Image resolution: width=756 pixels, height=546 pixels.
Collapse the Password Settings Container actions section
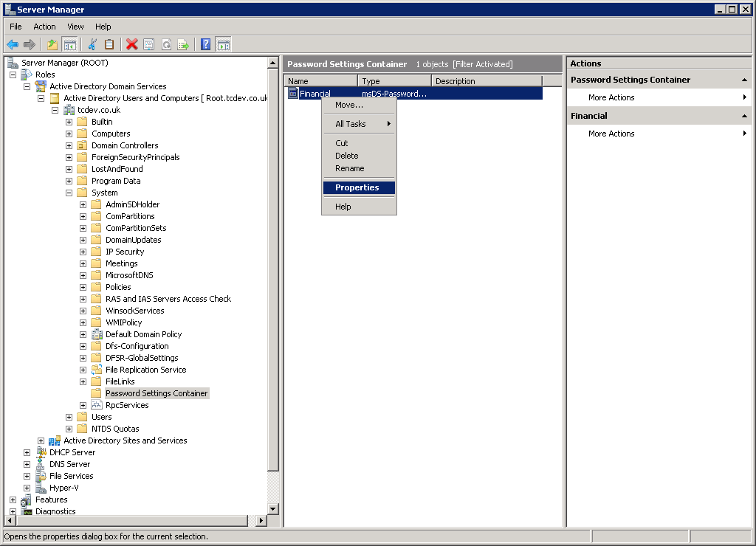pos(744,80)
